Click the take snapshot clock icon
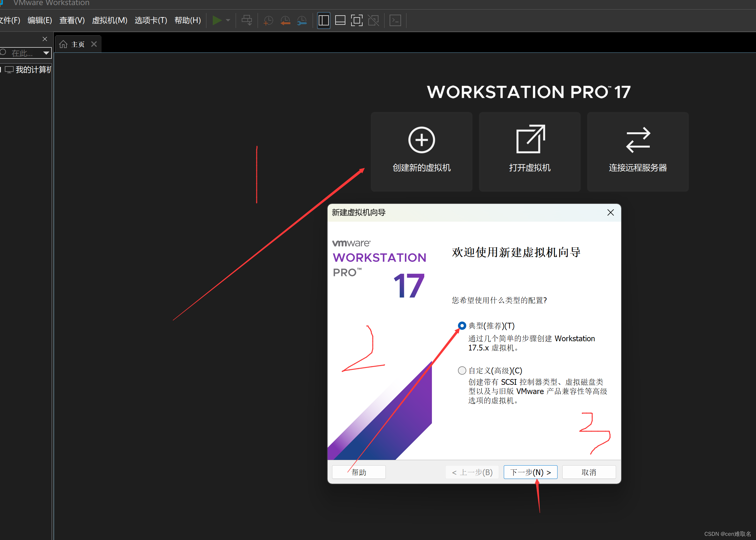Image resolution: width=756 pixels, height=540 pixels. [268, 21]
